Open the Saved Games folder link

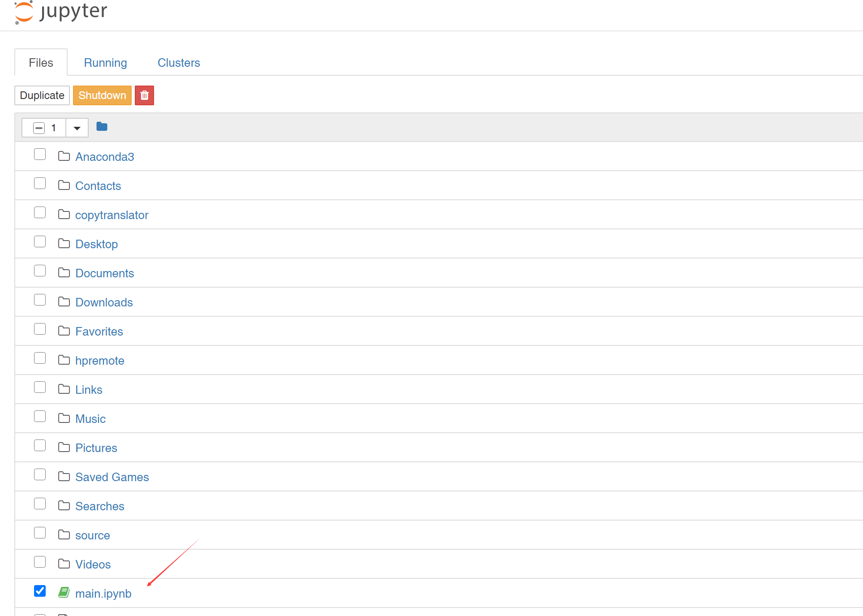pos(112,477)
